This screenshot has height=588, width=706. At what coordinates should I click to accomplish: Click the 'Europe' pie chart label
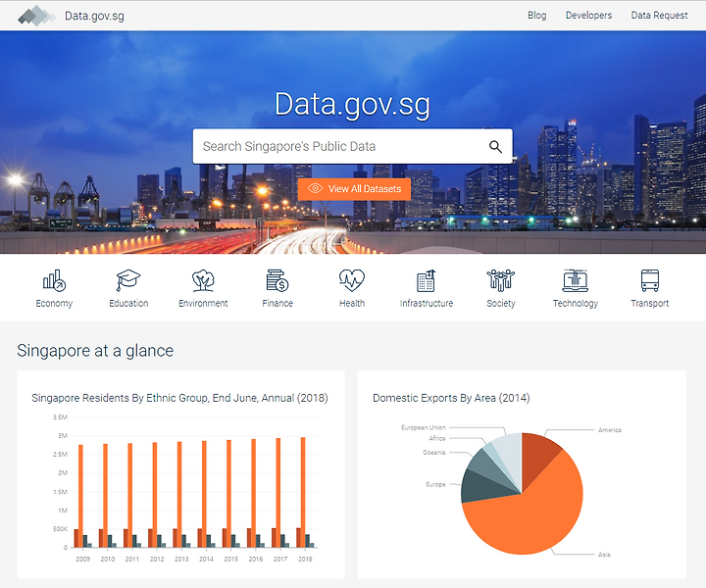click(435, 484)
